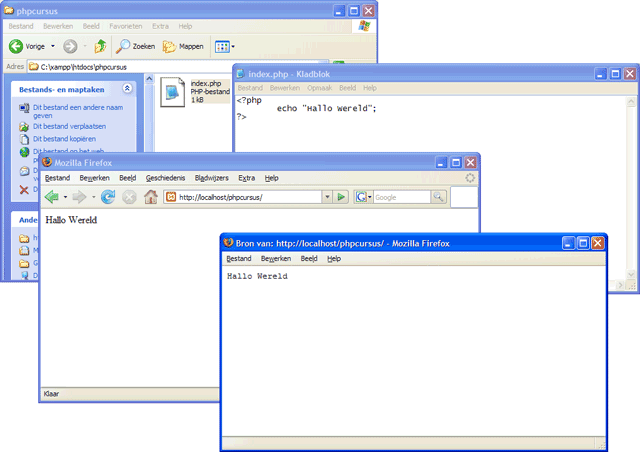The height and width of the screenshot is (452, 640).
Task: Open the Explorer forward history dropdown arrow
Action: 85,47
